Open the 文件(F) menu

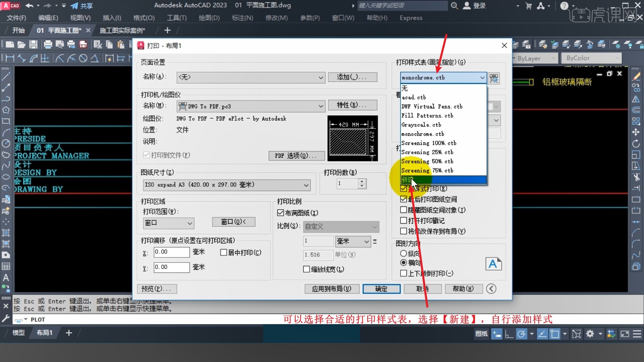(16, 18)
